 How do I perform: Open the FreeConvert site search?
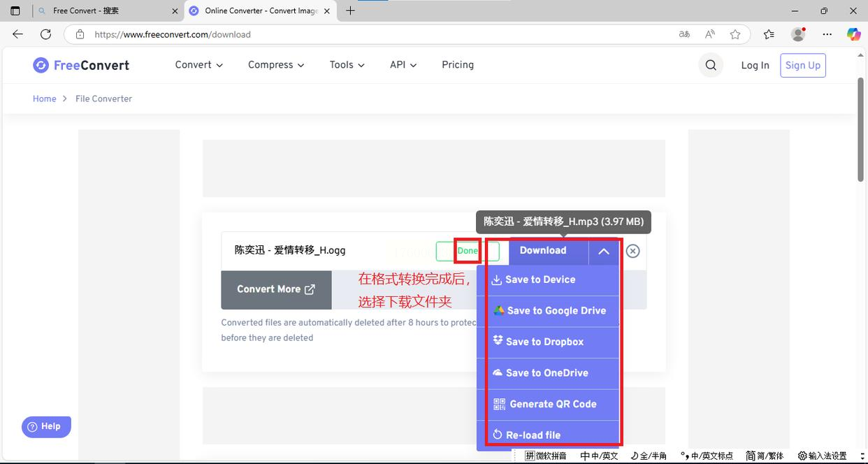click(711, 65)
